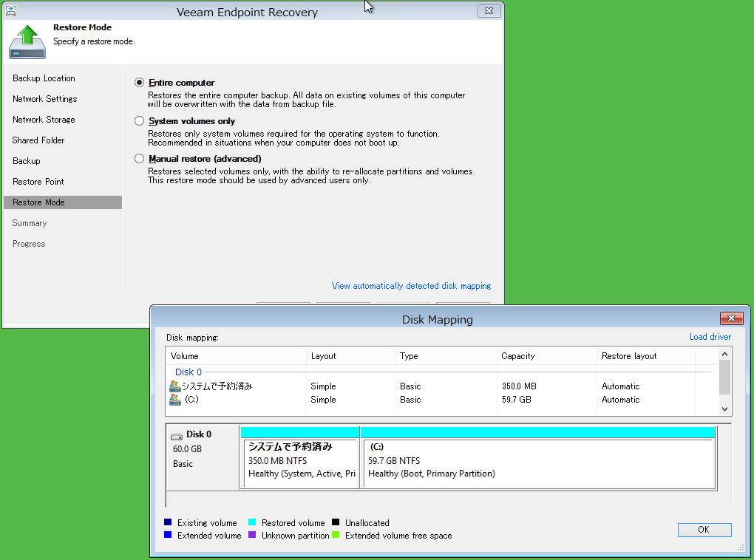Select the (C:) 59.7 GB NTFS partition block
Viewport: 754px width, 560px height.
[x=537, y=461]
